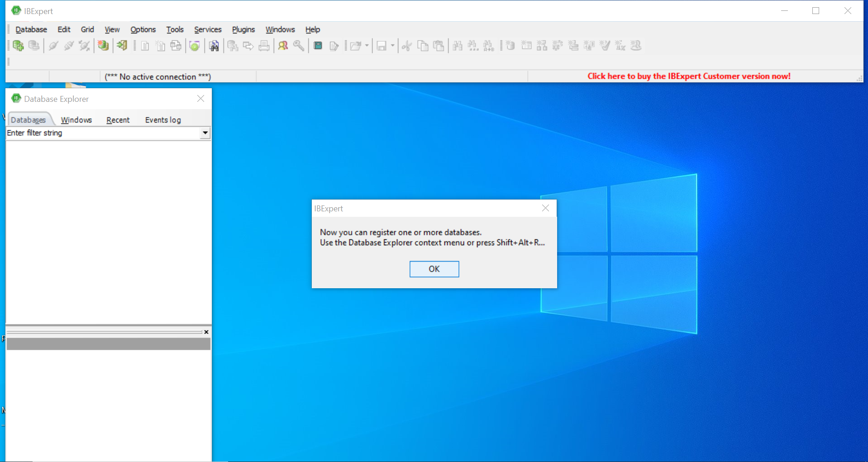
Task: Click the New Generator toolbar icon
Action: [589, 46]
